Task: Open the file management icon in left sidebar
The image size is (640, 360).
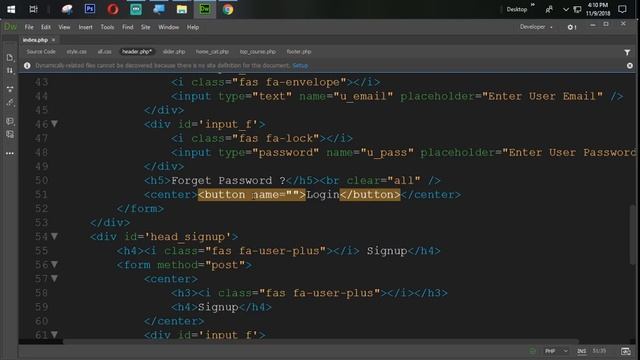Action: [10, 58]
